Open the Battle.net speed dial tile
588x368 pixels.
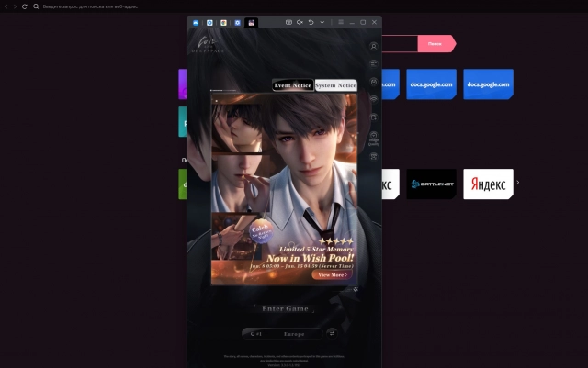click(x=431, y=184)
